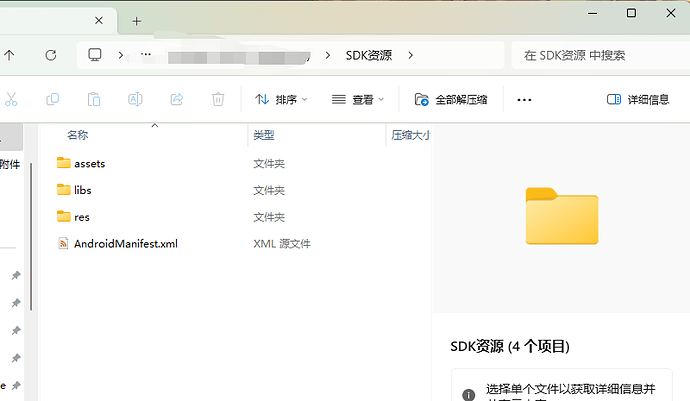Click the Copy icon in toolbar
This screenshot has width=690, height=401.
click(x=52, y=99)
